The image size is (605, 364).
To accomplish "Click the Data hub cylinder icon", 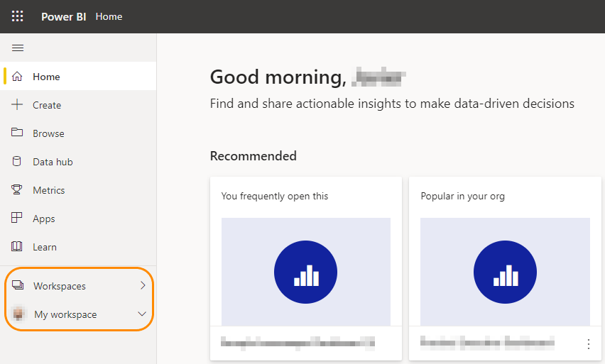I will [x=18, y=162].
